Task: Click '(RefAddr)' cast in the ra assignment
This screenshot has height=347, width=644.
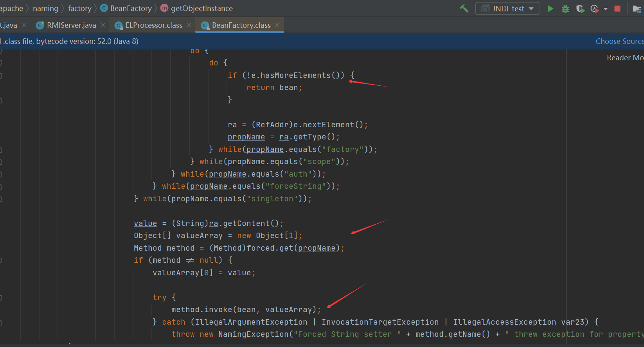Action: tap(272, 125)
